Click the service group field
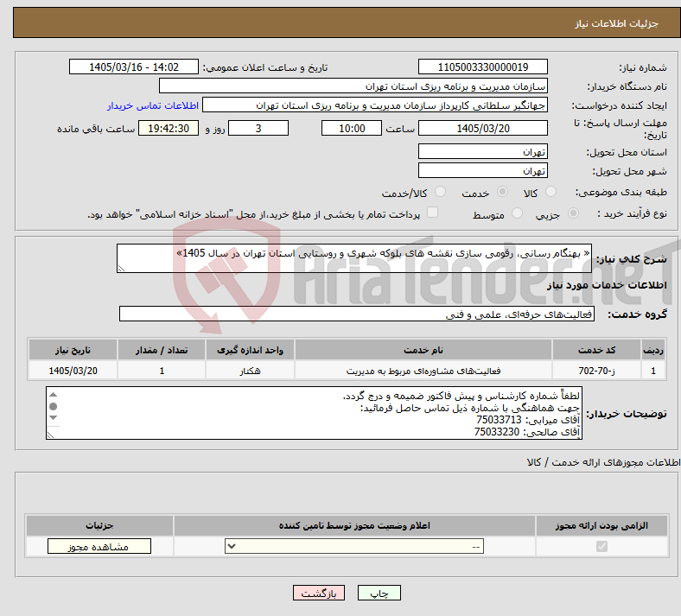Viewport: 681px width, 616px height. point(357,314)
